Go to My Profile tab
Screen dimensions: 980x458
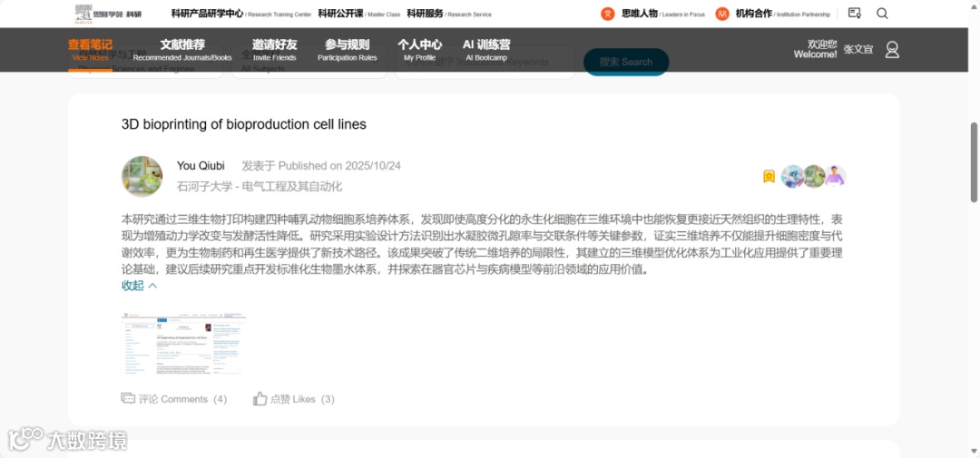pos(419,50)
